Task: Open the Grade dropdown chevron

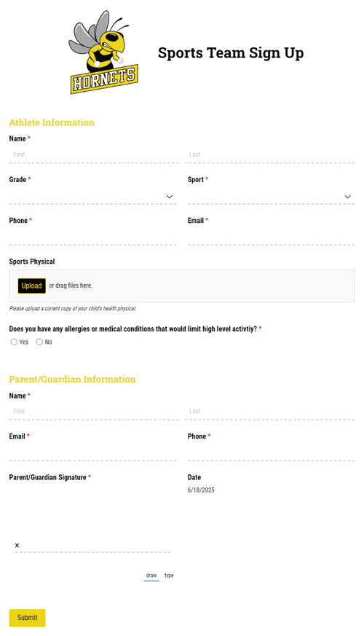Action: (x=170, y=197)
